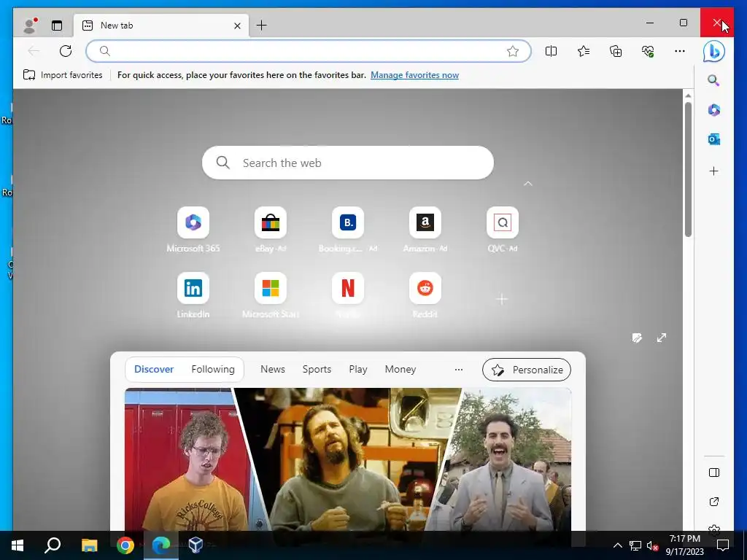
Task: Open the tab actions menu icon
Action: pyautogui.click(x=57, y=26)
